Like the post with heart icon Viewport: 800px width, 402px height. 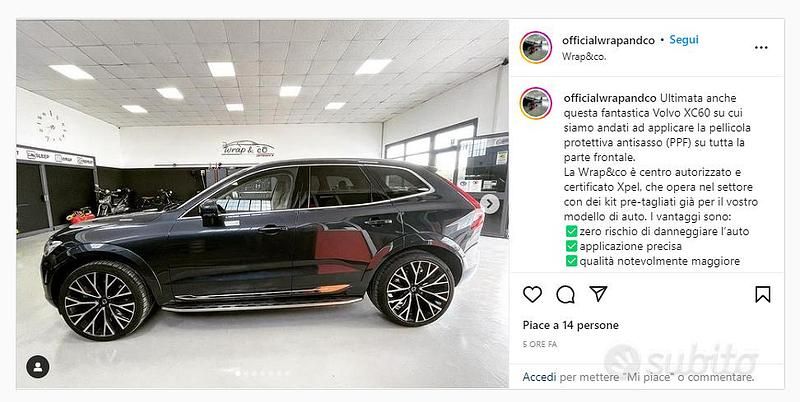tap(532, 294)
